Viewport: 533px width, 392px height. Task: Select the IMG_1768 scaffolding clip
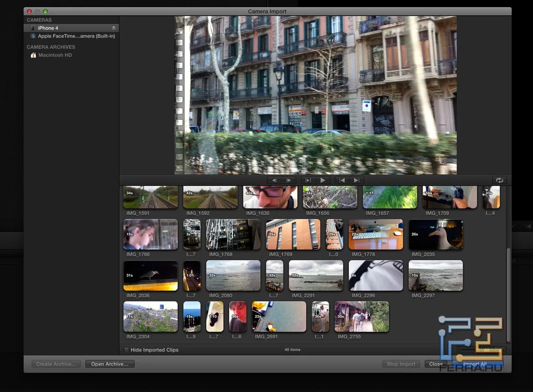click(233, 235)
